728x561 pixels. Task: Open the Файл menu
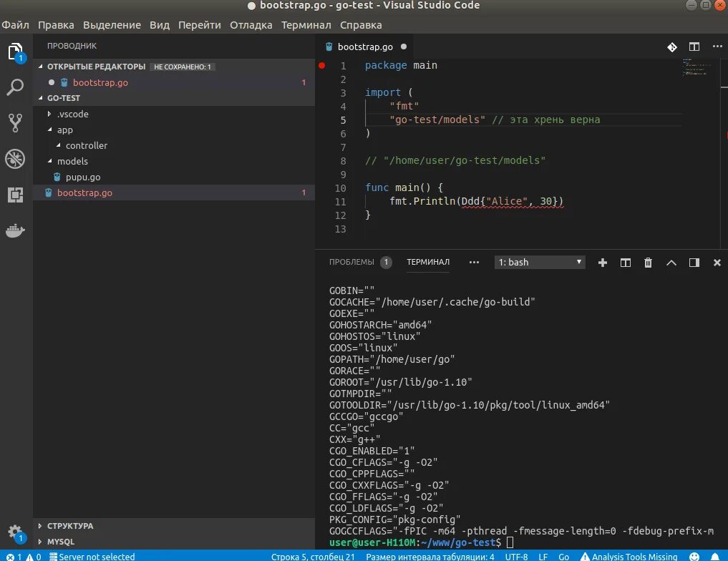pos(15,25)
